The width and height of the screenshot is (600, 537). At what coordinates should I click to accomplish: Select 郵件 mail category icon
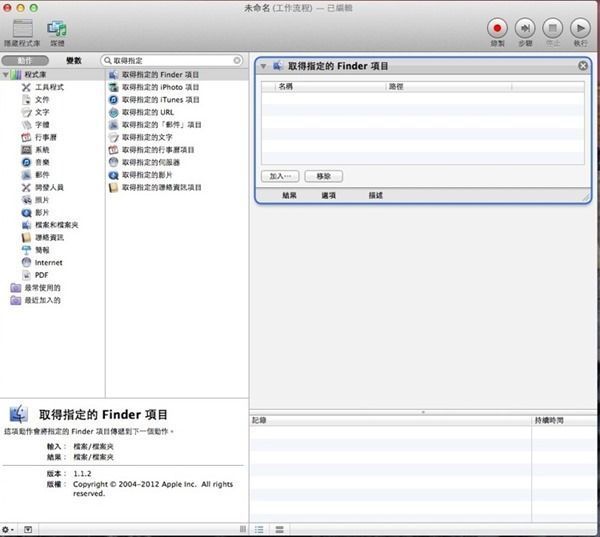[x=26, y=175]
